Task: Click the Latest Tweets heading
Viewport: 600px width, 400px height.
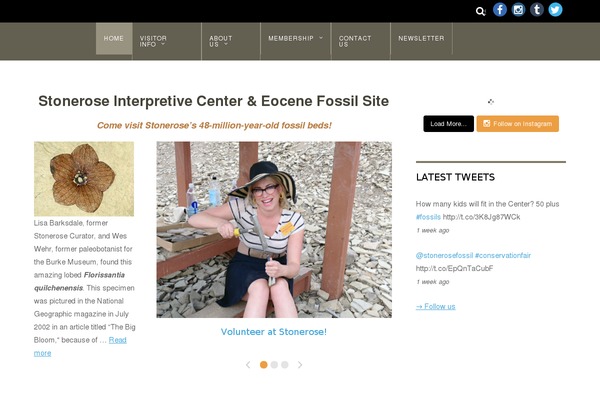Action: pyautogui.click(x=455, y=177)
